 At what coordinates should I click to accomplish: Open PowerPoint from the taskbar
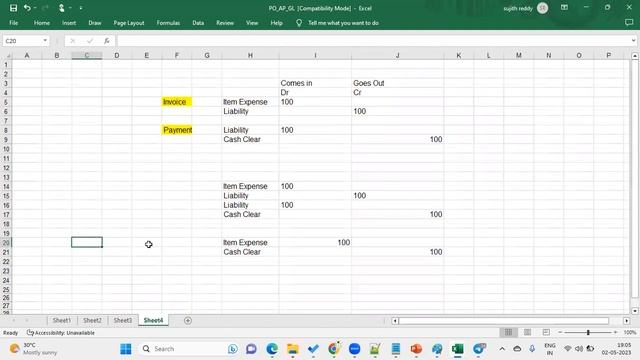[416, 349]
